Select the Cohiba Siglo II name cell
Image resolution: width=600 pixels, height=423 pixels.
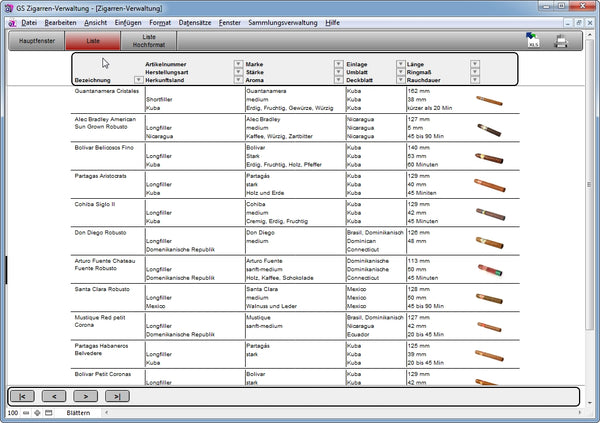[95, 204]
